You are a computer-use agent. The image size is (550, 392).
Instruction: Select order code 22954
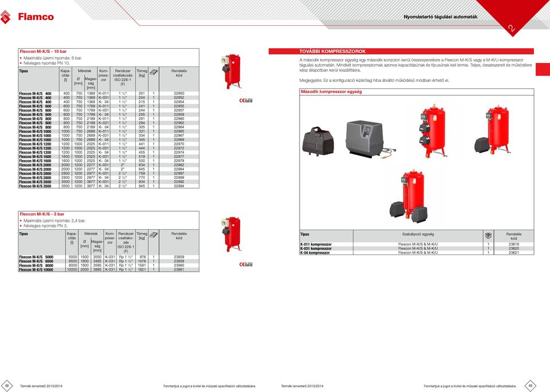click(x=179, y=102)
